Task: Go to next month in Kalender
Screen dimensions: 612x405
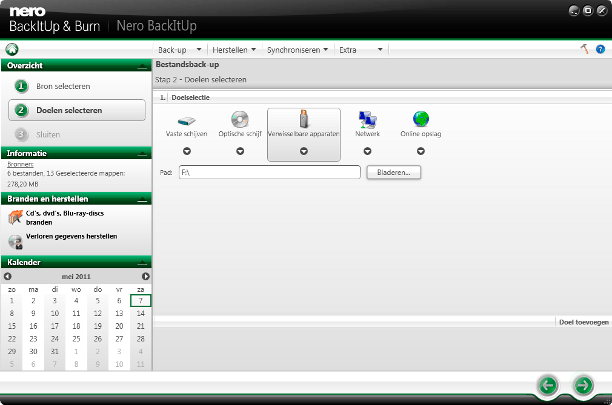Action: [146, 276]
